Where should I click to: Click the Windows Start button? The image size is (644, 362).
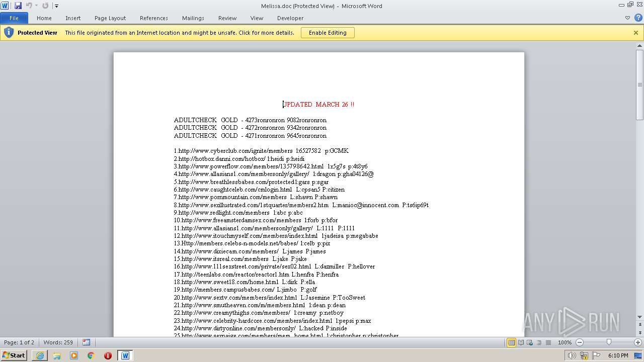(x=14, y=355)
